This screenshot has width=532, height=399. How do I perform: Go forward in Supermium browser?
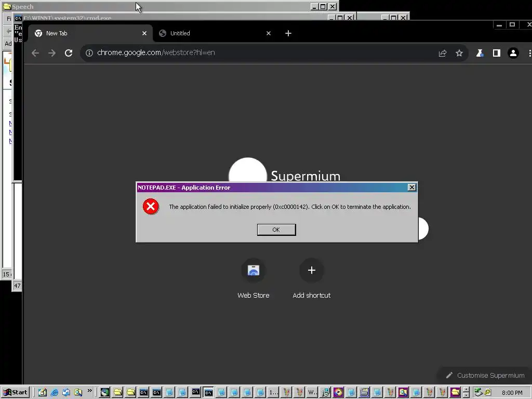pyautogui.click(x=52, y=53)
